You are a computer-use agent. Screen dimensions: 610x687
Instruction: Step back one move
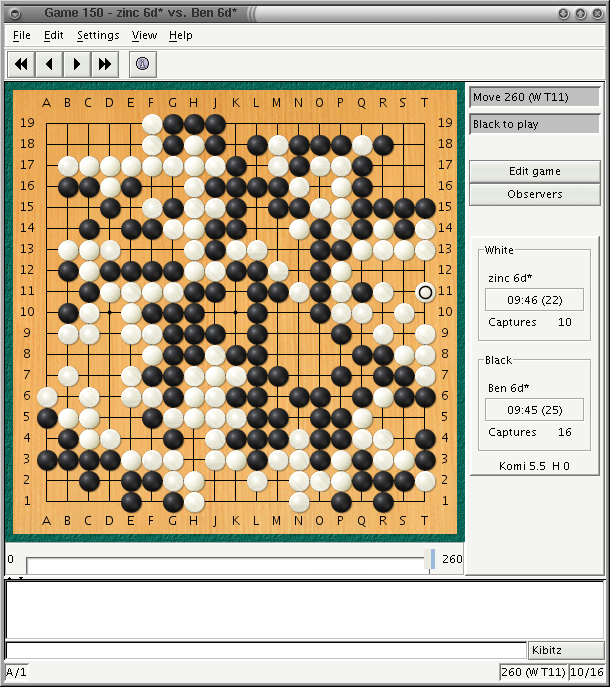49,64
